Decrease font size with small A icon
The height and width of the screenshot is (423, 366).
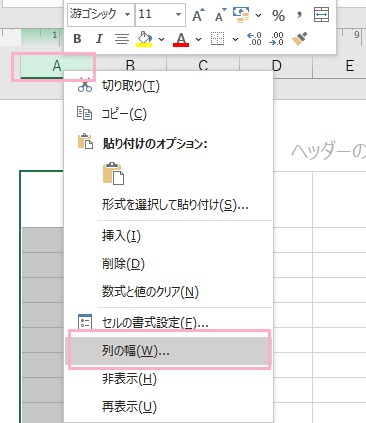click(220, 15)
